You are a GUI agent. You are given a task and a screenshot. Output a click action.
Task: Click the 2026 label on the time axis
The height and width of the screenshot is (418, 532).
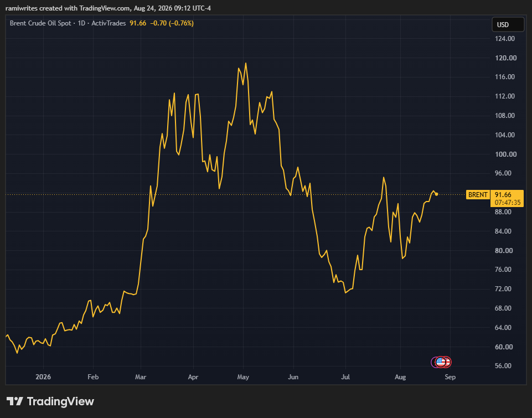43,377
